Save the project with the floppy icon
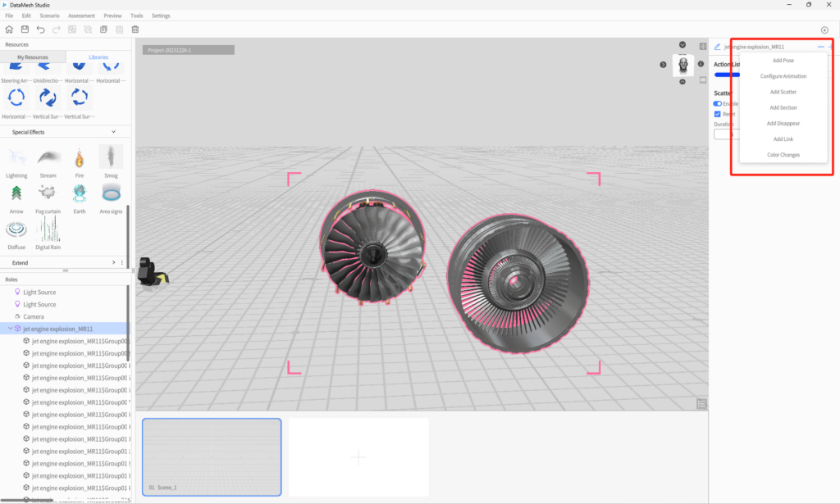Image resolution: width=840 pixels, height=504 pixels. point(25,30)
